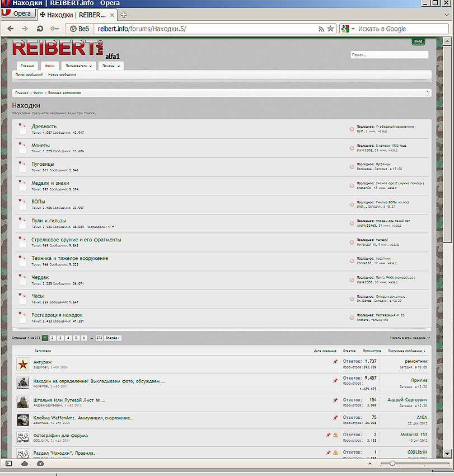The width and height of the screenshot is (454, 476).
Task: Expand the closed tabs list arrow
Action: pyautogui.click(x=447, y=15)
